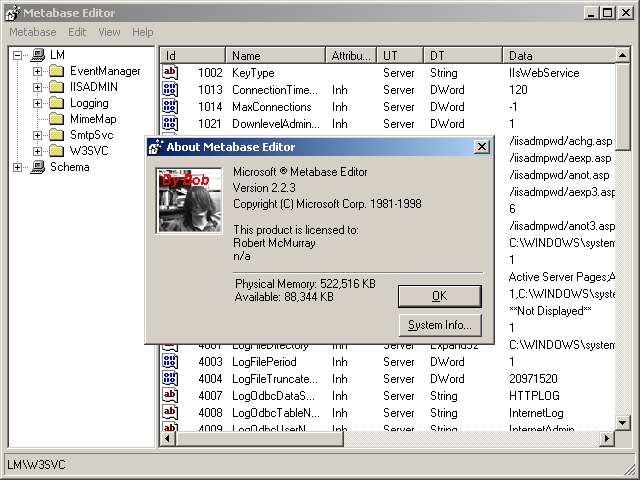Open the View menu
Viewport: 640px width, 480px height.
pos(109,32)
